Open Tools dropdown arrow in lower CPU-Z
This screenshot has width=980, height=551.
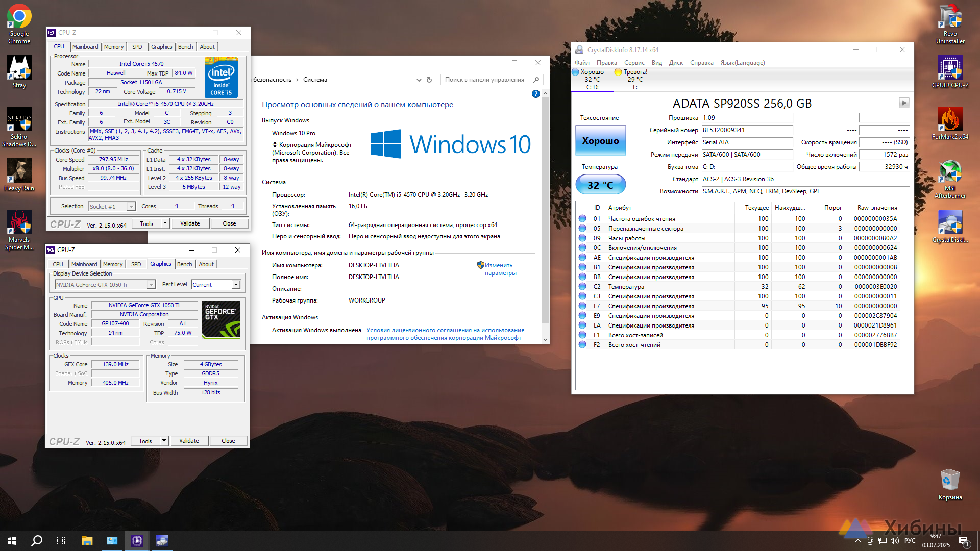pyautogui.click(x=164, y=441)
